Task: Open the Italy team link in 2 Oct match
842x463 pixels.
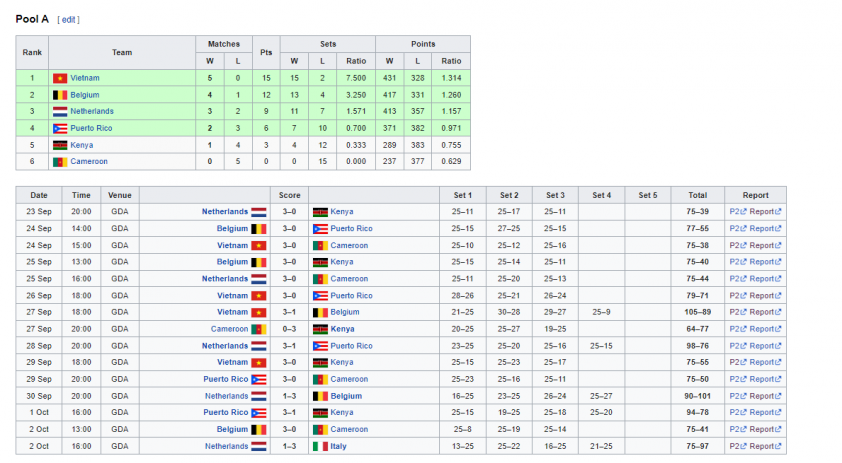Action: [338, 446]
